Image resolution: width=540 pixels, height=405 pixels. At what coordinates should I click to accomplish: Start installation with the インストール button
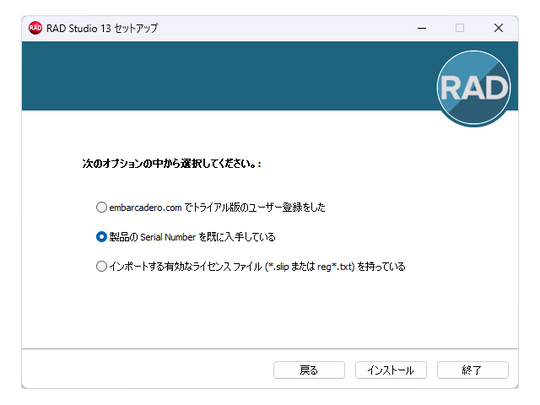391,370
